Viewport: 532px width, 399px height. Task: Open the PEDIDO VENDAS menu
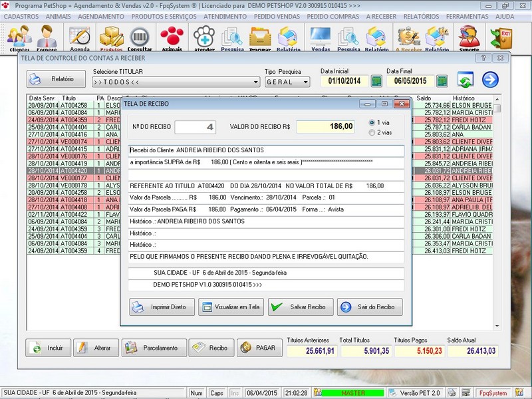(277, 16)
